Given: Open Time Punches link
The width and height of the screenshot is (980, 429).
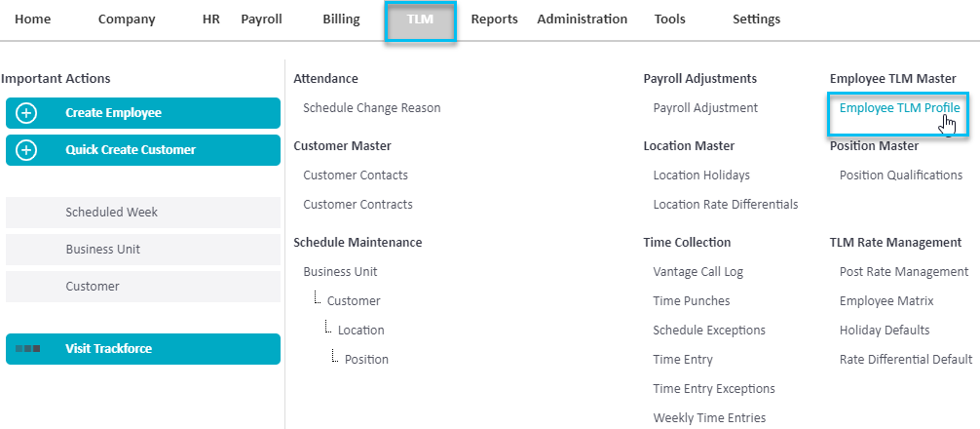Looking at the screenshot, I should [692, 301].
